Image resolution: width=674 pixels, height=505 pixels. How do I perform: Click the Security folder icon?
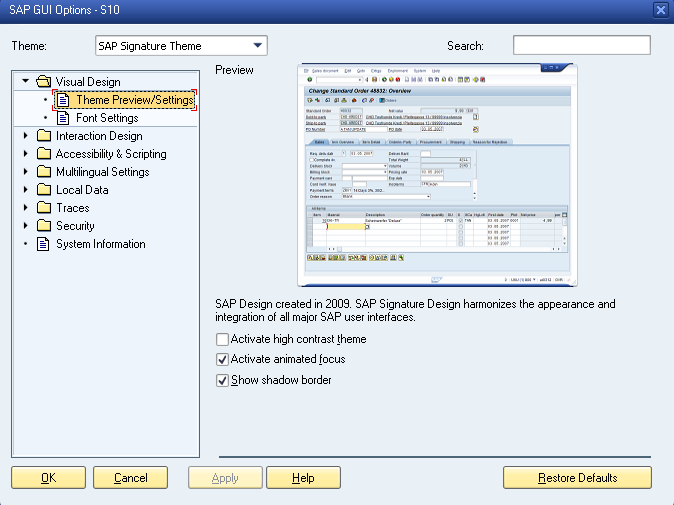pyautogui.click(x=43, y=226)
